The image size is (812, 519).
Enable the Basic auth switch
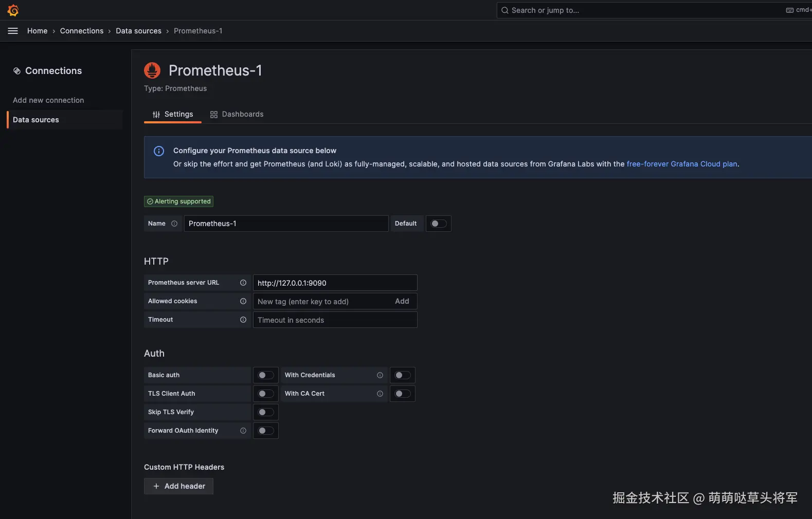(266, 375)
